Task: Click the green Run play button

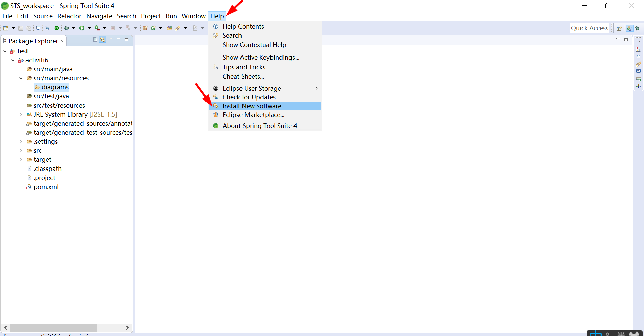Action: pos(82,28)
